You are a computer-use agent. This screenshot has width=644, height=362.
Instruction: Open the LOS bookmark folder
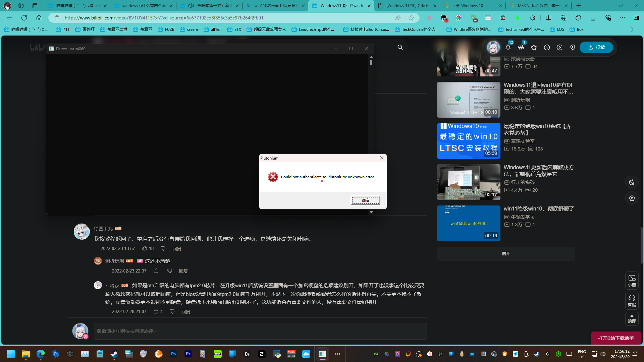click(x=557, y=29)
